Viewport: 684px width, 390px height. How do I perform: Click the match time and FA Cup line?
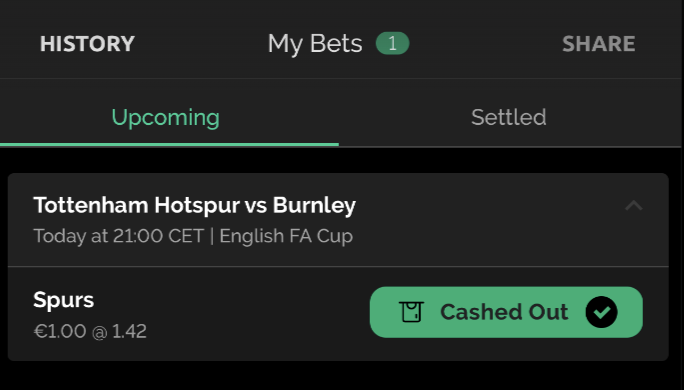(193, 236)
